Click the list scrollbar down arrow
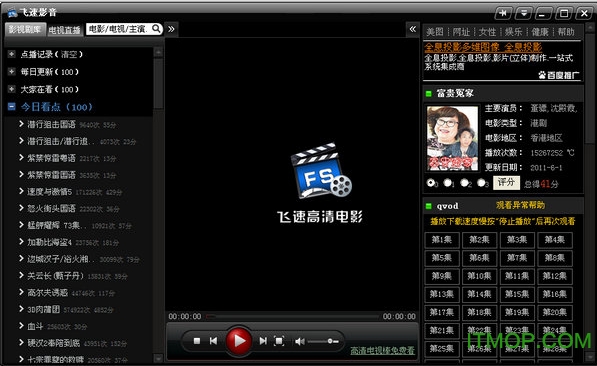This screenshot has width=597, height=366. (x=158, y=358)
